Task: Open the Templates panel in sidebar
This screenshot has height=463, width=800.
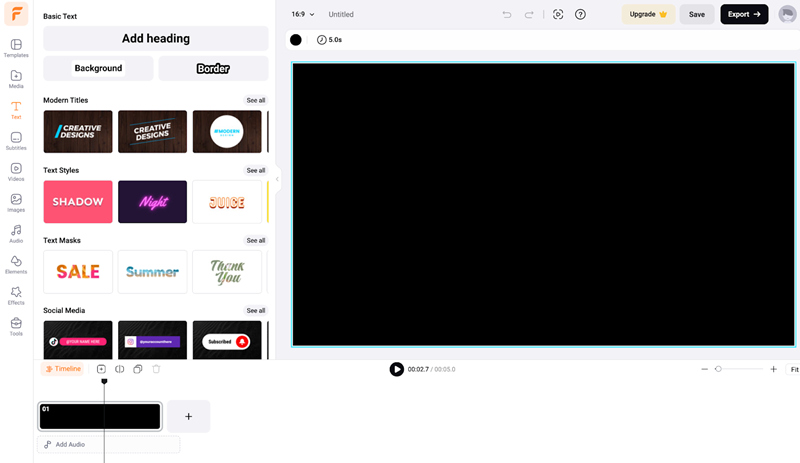Action: [x=16, y=48]
